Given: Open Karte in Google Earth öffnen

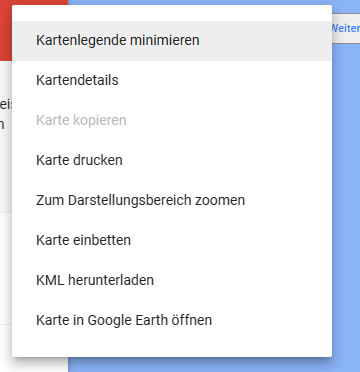Looking at the screenshot, I should pyautogui.click(x=172, y=321).
